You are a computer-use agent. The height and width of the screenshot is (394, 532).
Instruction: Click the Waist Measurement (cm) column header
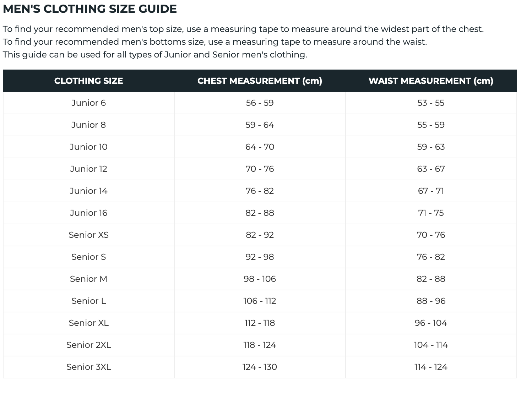click(431, 81)
